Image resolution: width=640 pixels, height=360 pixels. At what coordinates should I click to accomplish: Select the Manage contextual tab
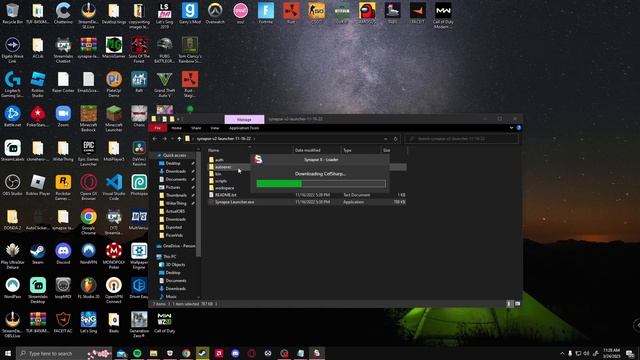[x=244, y=120]
